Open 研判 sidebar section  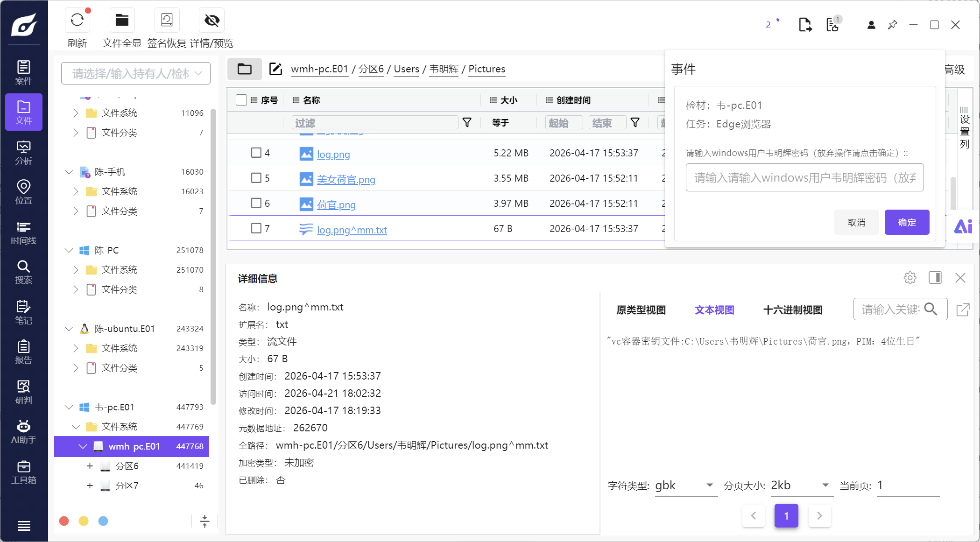[24, 392]
